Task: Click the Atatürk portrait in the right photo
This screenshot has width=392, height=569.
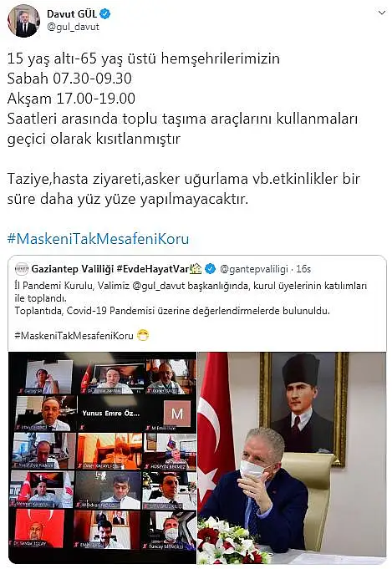Action: tap(304, 406)
